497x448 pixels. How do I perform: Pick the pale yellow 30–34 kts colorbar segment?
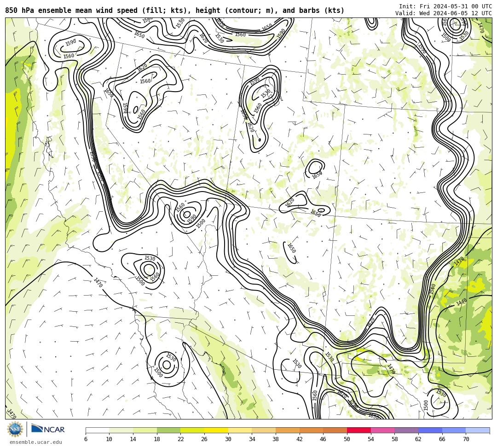240,430
